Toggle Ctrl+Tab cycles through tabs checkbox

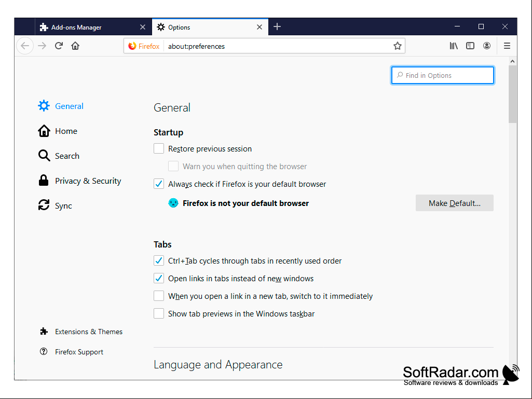pyautogui.click(x=159, y=260)
